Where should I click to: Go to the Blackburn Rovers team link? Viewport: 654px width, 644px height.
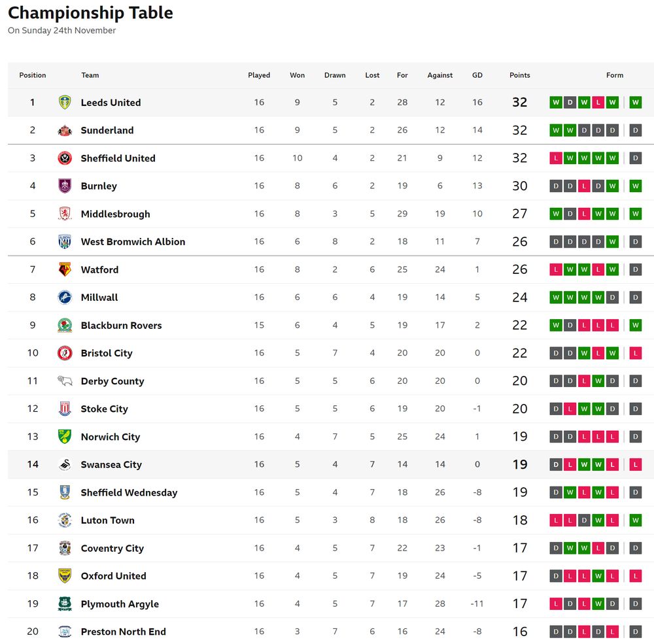click(121, 326)
